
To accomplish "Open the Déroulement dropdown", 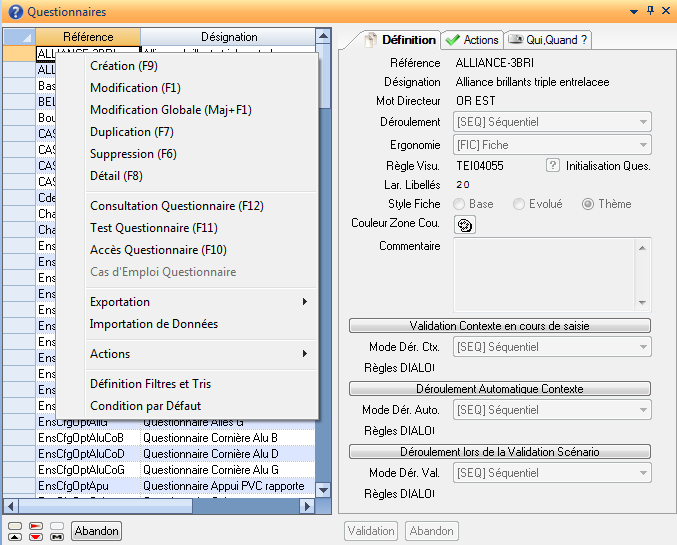I will pos(643,122).
